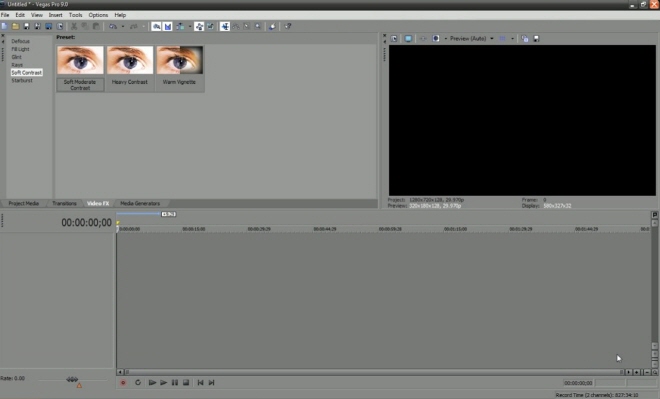Toggle Ignore Event Grouping
The height and width of the screenshot is (399, 660).
[210, 26]
